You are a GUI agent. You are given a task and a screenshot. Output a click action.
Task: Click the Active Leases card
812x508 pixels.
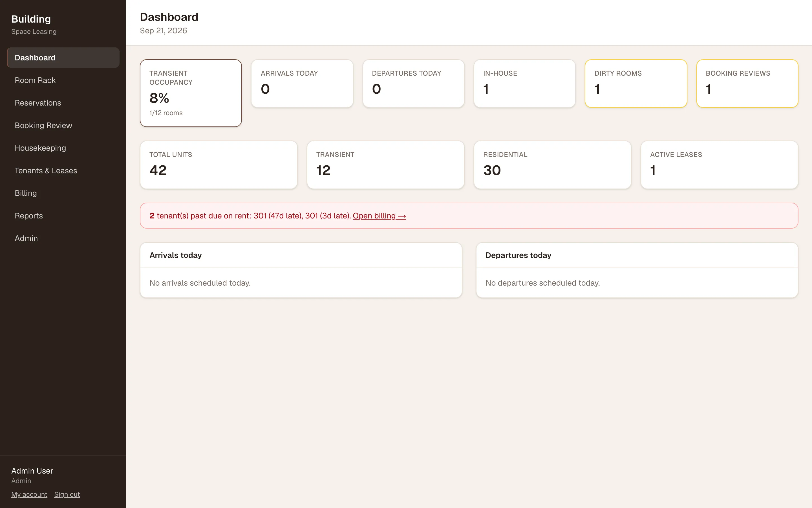coord(720,165)
